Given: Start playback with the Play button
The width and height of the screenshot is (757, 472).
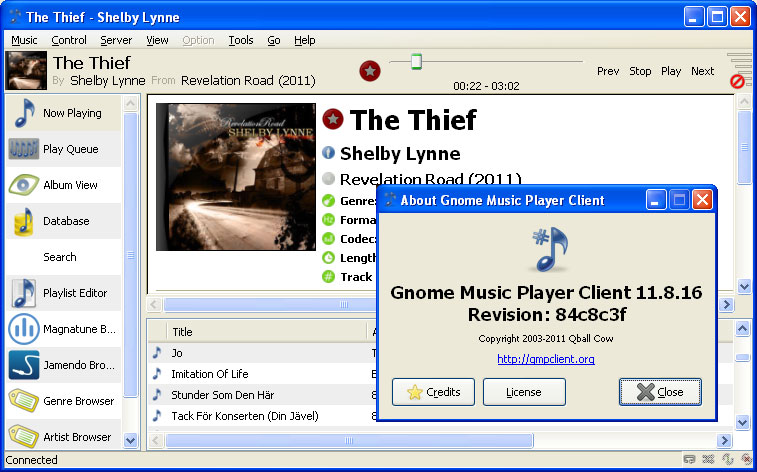Looking at the screenshot, I should (671, 71).
